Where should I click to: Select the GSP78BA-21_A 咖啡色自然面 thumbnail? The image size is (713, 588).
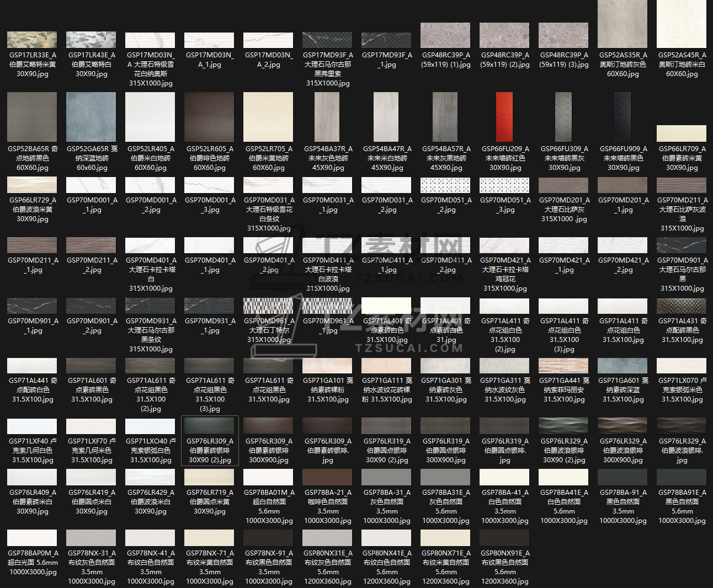point(327,477)
